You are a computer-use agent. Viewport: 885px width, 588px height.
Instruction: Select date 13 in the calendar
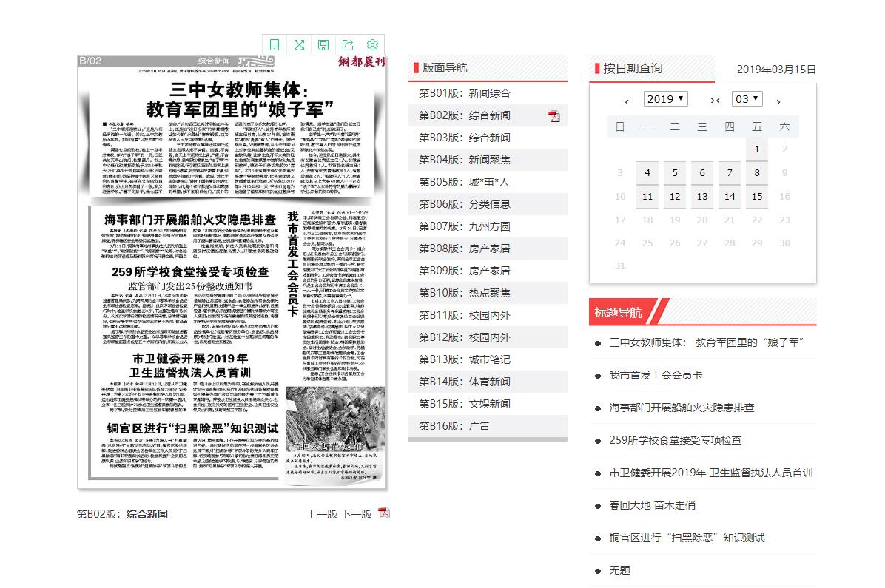(x=702, y=197)
